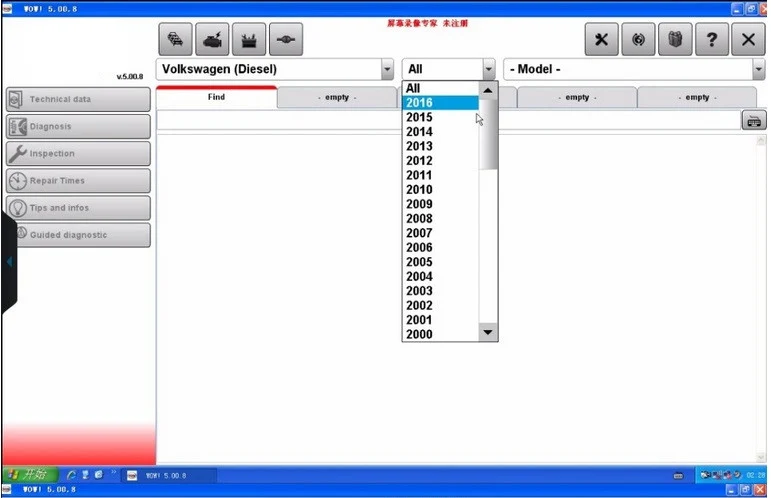Choose year 2015 in the list
This screenshot has height=498, width=771.
[x=440, y=117]
